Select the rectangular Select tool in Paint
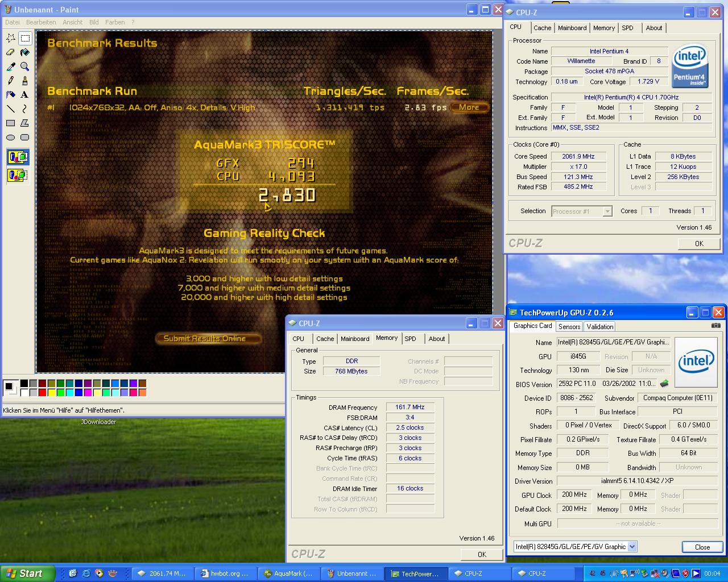This screenshot has width=728, height=582. pyautogui.click(x=24, y=38)
